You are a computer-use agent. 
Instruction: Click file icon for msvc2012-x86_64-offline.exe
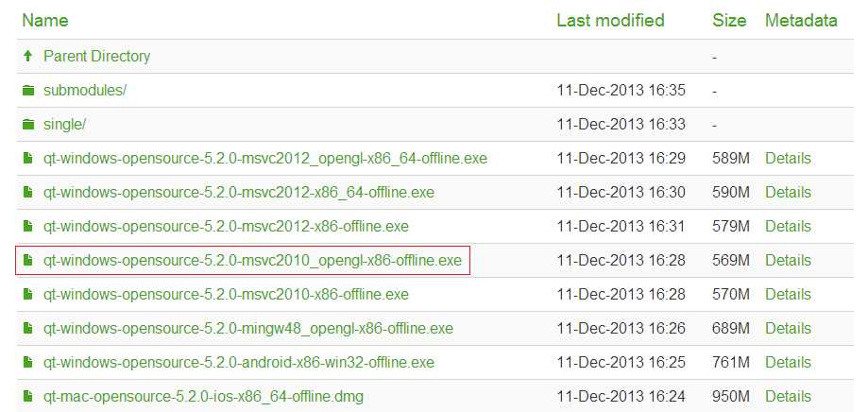[x=27, y=192]
